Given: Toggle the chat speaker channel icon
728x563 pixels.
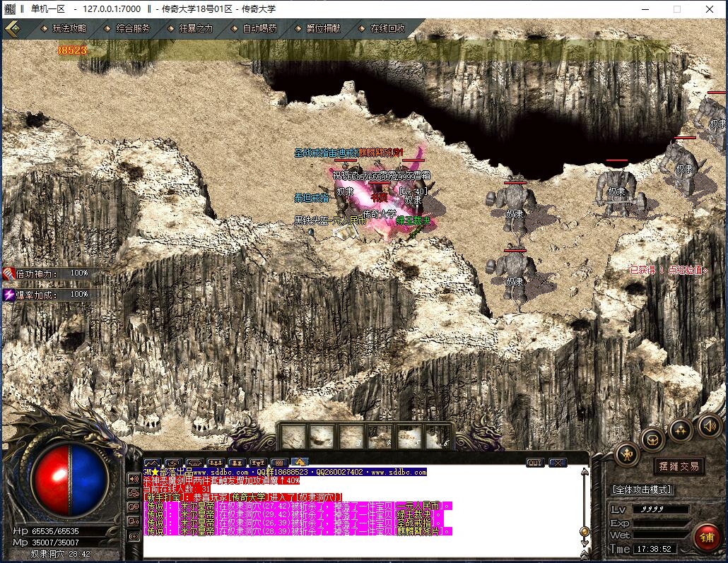Looking at the screenshot, I should pos(134,478).
